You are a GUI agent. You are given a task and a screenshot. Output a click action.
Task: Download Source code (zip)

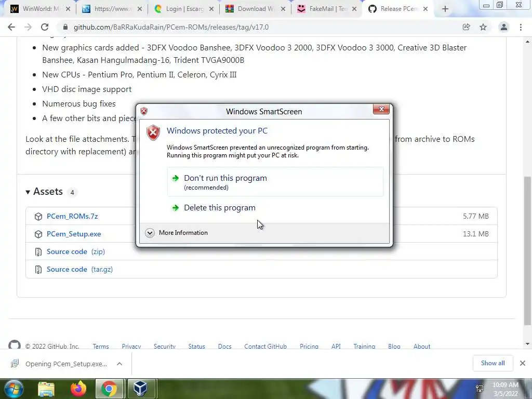[x=76, y=251]
